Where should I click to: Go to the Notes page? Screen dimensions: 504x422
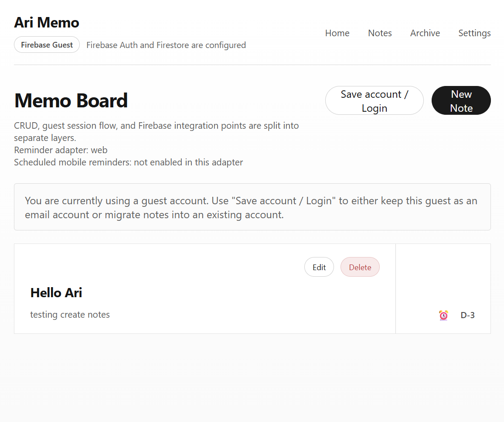pyautogui.click(x=380, y=33)
